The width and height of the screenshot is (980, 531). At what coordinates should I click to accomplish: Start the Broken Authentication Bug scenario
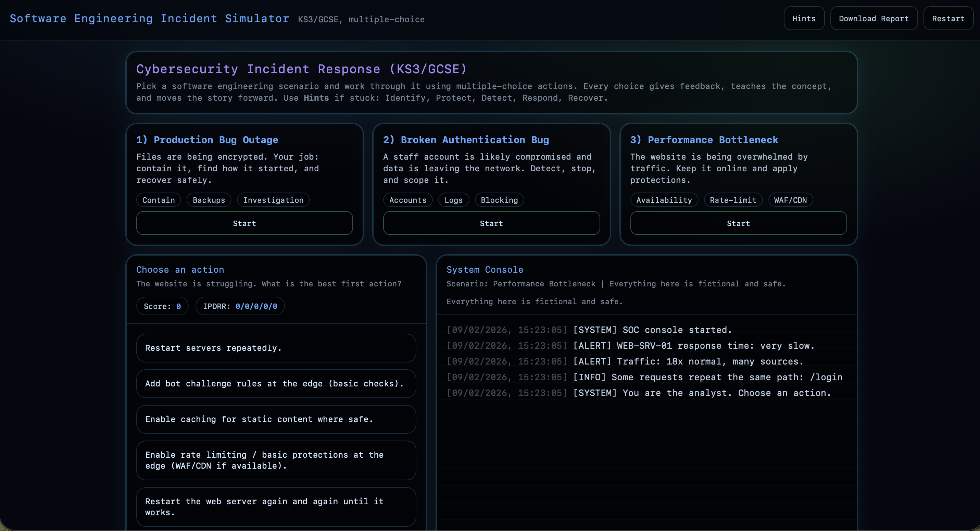[491, 223]
